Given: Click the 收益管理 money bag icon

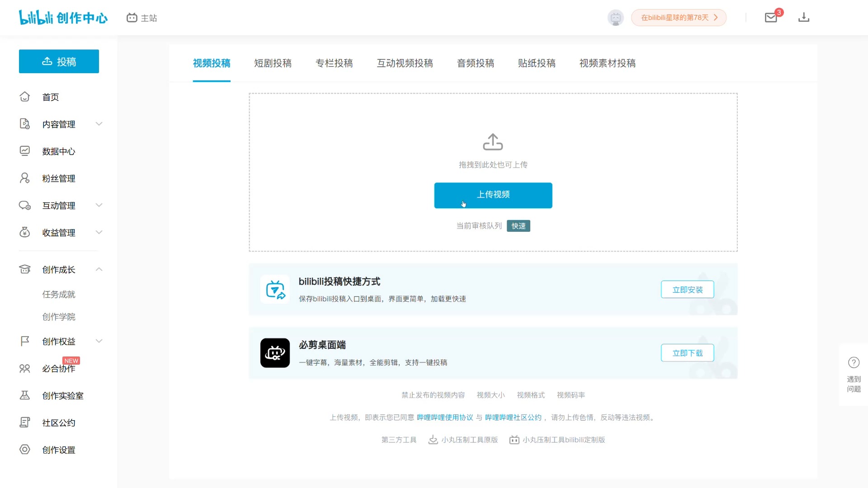Looking at the screenshot, I should 25,232.
